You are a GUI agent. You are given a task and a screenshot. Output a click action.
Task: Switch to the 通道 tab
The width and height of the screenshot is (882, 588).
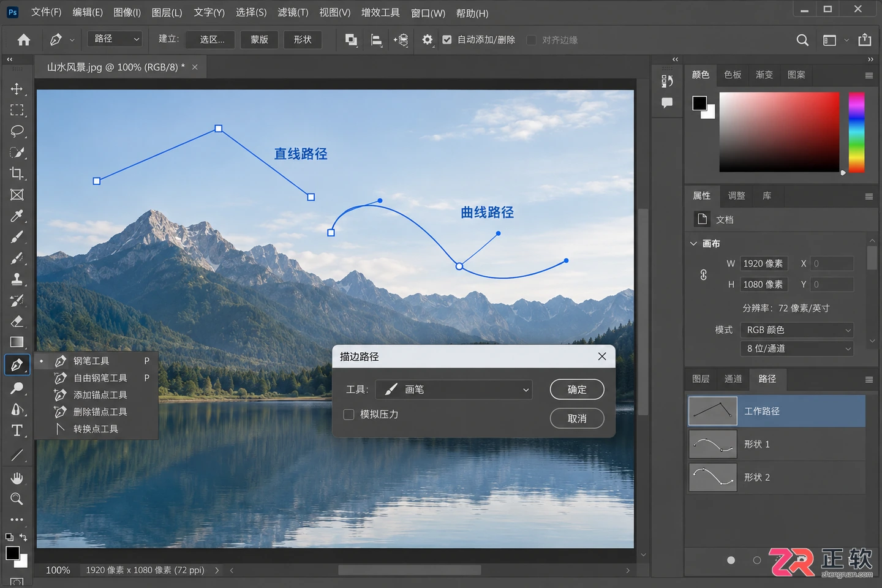pos(733,379)
